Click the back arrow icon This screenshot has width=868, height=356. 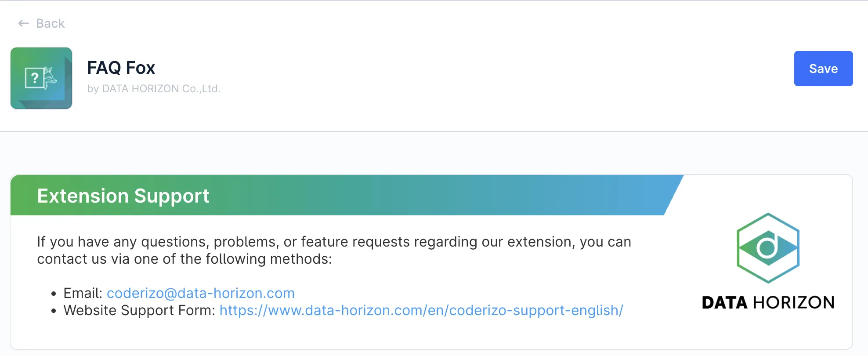coord(24,23)
